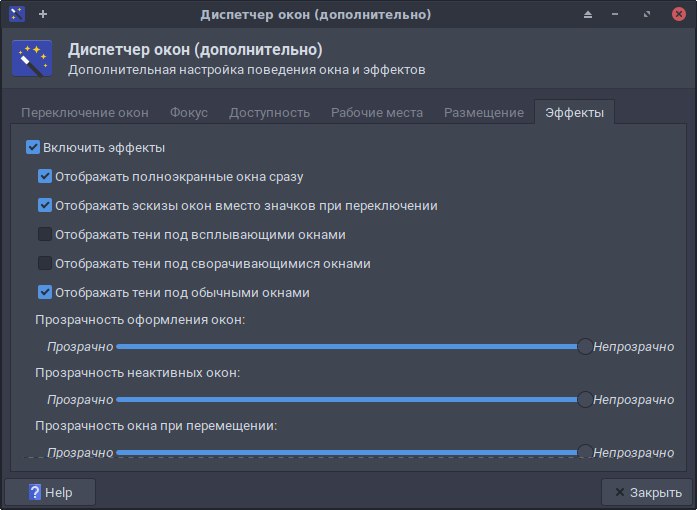Click the magic wand header icon
697x510 pixels.
tap(32, 58)
